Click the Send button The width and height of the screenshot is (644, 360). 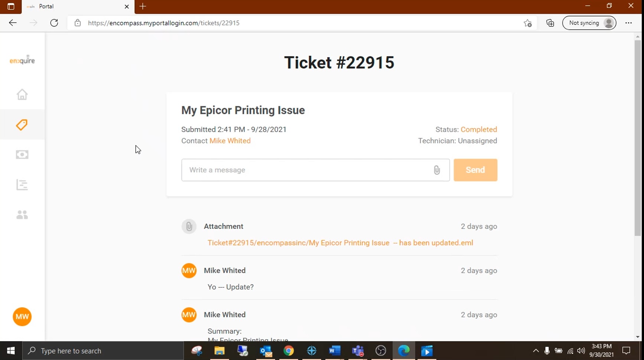pos(475,170)
